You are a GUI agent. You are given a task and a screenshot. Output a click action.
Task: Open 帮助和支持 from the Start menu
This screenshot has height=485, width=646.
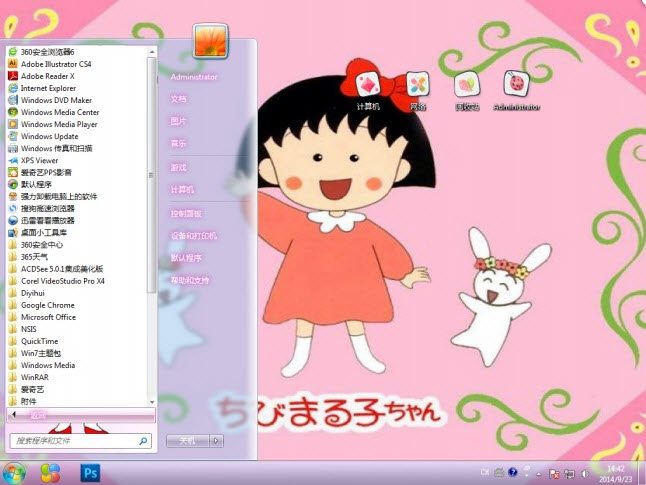(x=190, y=281)
